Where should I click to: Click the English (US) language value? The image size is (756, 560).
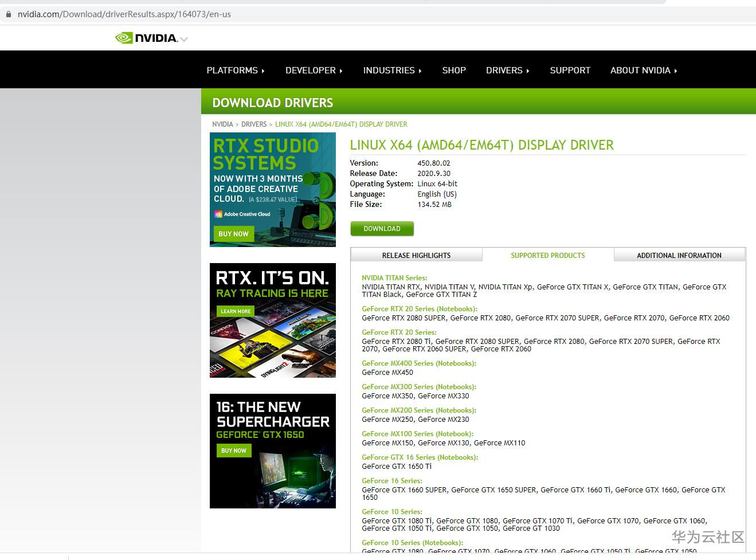[x=437, y=194]
